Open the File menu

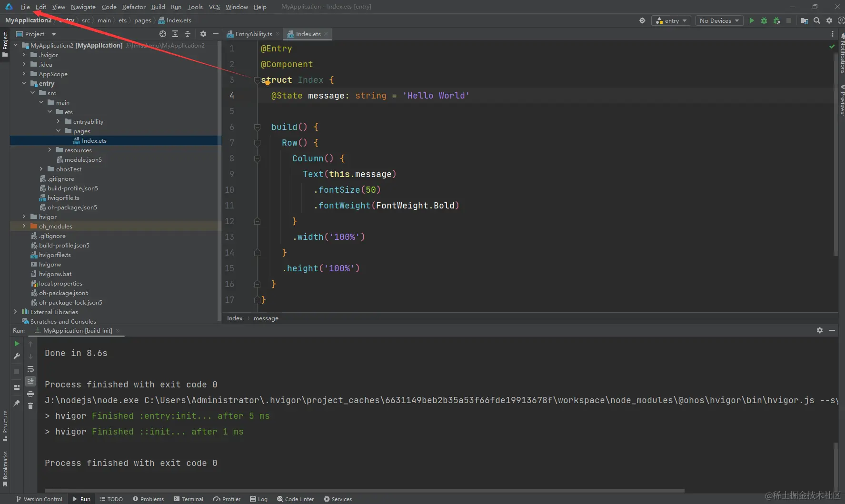coord(25,7)
